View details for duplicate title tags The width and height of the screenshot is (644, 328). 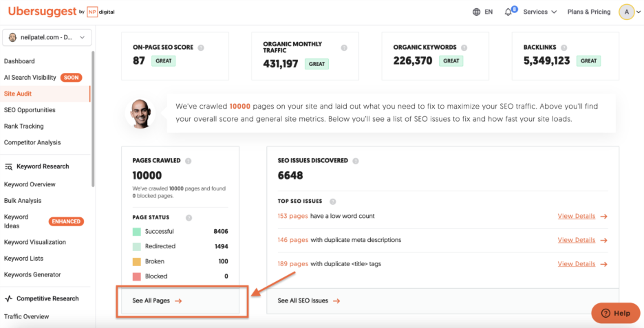click(x=577, y=264)
